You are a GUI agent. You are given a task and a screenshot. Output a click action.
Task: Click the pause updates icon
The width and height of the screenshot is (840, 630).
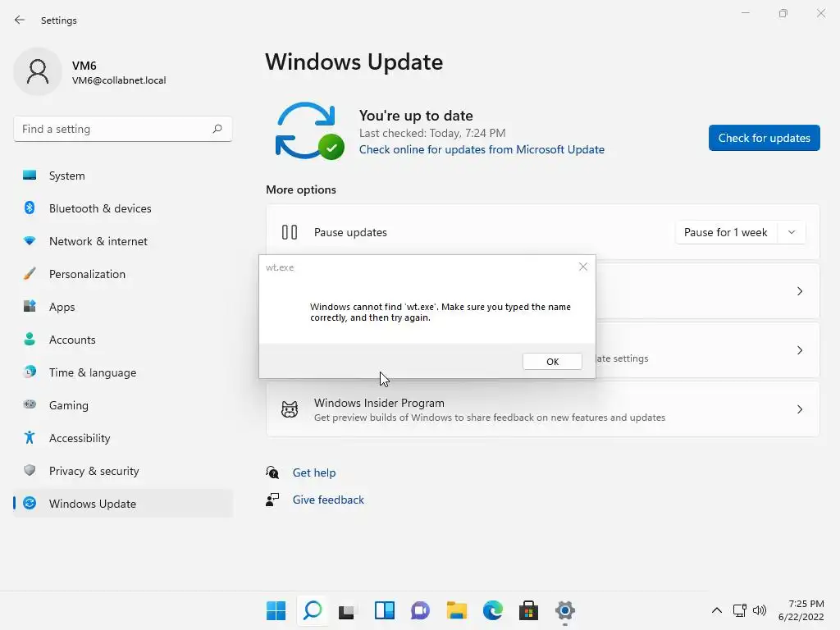290,232
